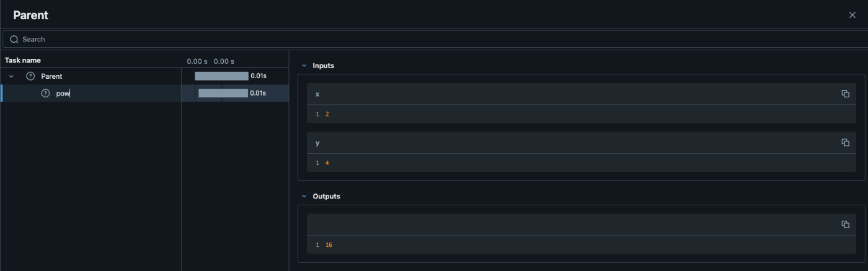Click the pow task duration bar
Viewport: 868px width, 271px height.
(x=223, y=93)
